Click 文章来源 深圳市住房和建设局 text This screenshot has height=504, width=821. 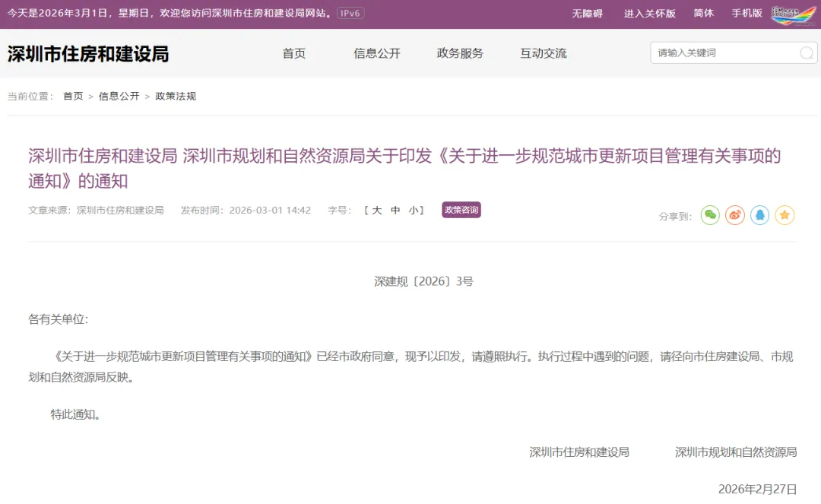pos(96,211)
